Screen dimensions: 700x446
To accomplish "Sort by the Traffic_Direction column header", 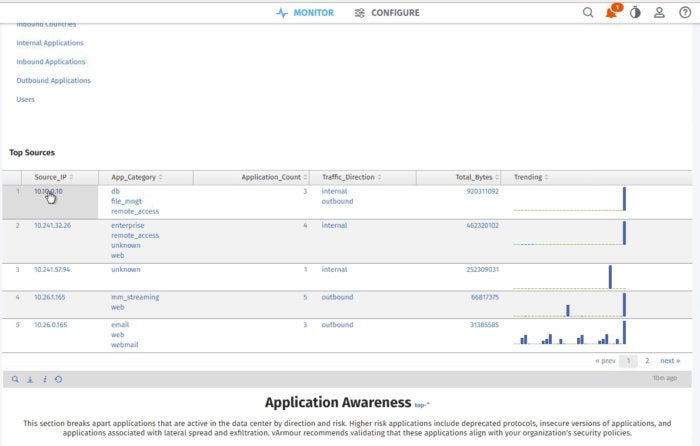I will pos(363,177).
